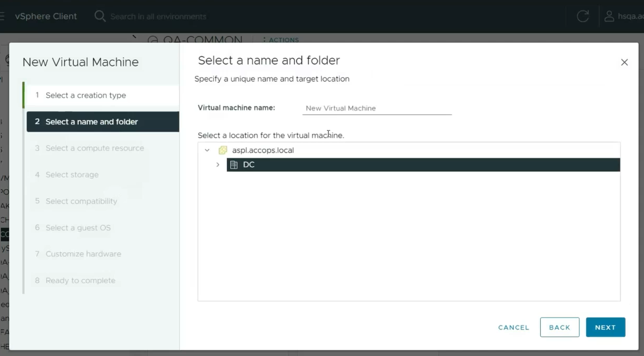The height and width of the screenshot is (356, 644).
Task: Click the refresh icon in header
Action: 583,16
